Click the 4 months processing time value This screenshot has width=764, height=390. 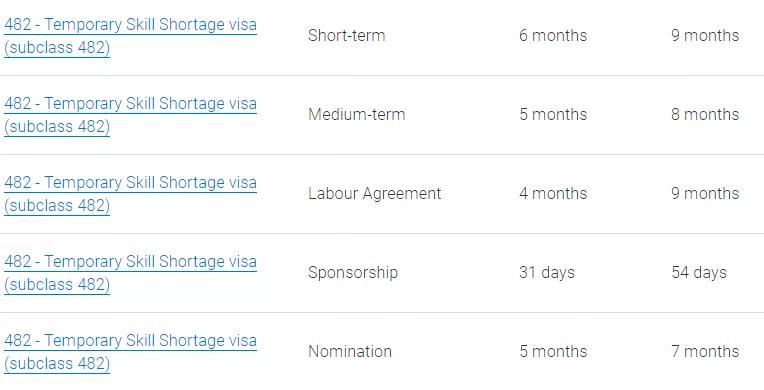(x=553, y=194)
